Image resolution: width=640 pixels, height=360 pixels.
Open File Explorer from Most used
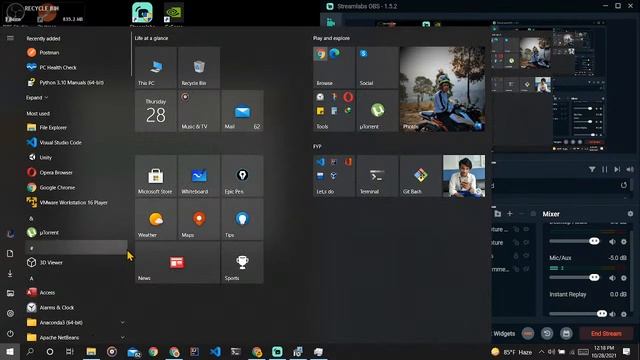[x=76, y=127]
